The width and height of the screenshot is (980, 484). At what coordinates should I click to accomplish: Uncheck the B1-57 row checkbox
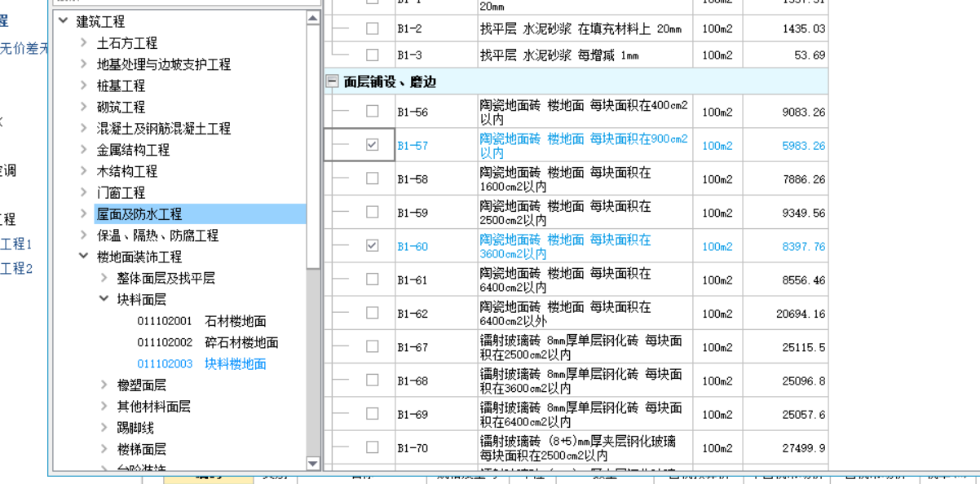click(x=372, y=145)
